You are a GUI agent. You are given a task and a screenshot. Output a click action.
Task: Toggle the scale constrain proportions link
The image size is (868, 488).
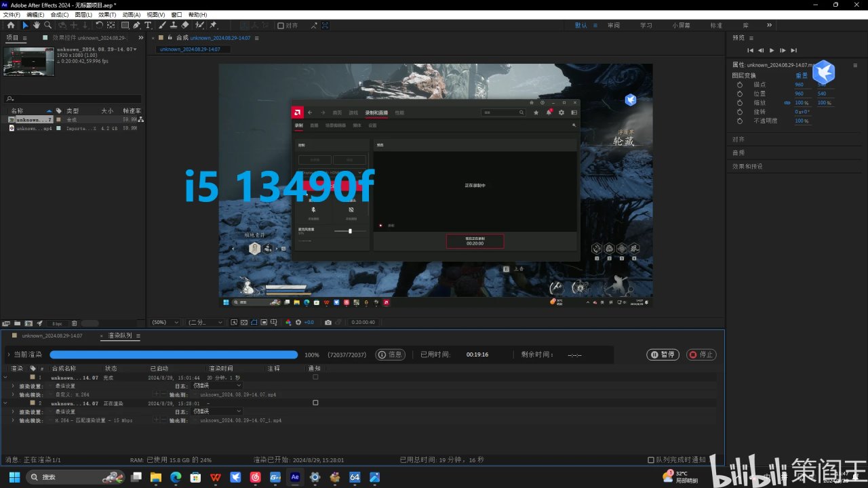(x=787, y=103)
